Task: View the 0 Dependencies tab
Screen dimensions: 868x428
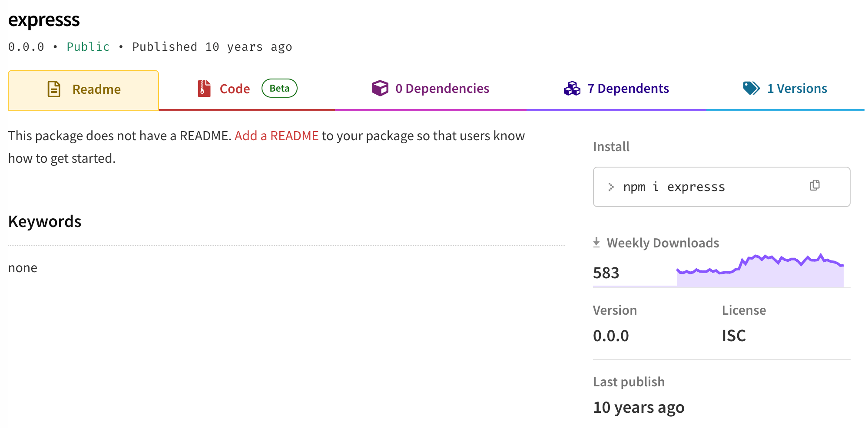Action: tap(431, 89)
